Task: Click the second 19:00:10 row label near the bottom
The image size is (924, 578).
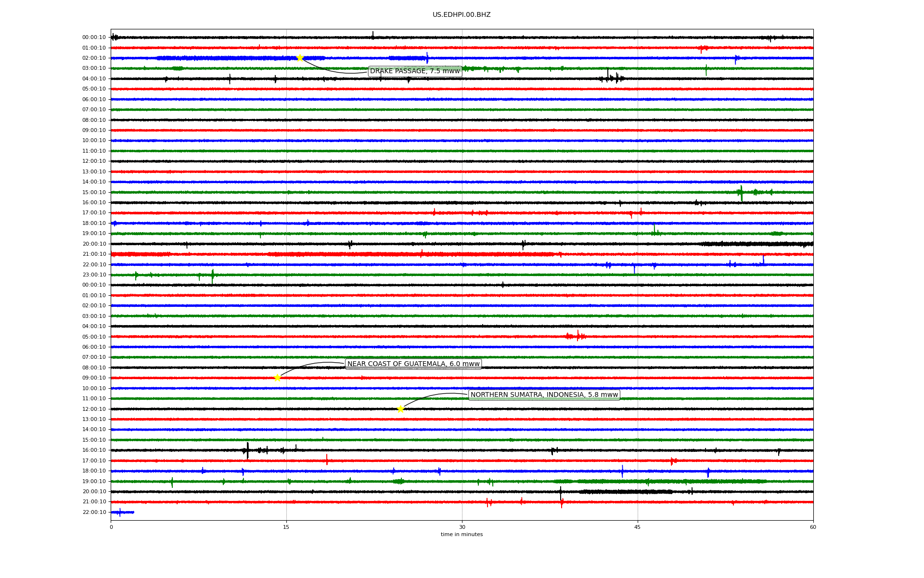Action: [x=94, y=481]
